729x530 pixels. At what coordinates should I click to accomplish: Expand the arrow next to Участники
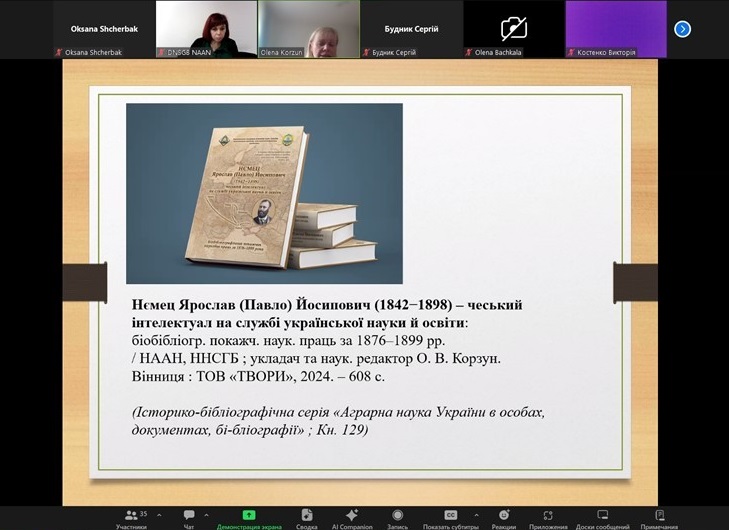pos(159,515)
